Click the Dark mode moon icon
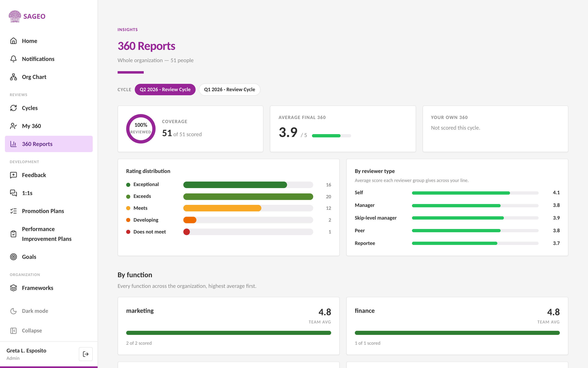This screenshot has width=588, height=368. pos(13,311)
